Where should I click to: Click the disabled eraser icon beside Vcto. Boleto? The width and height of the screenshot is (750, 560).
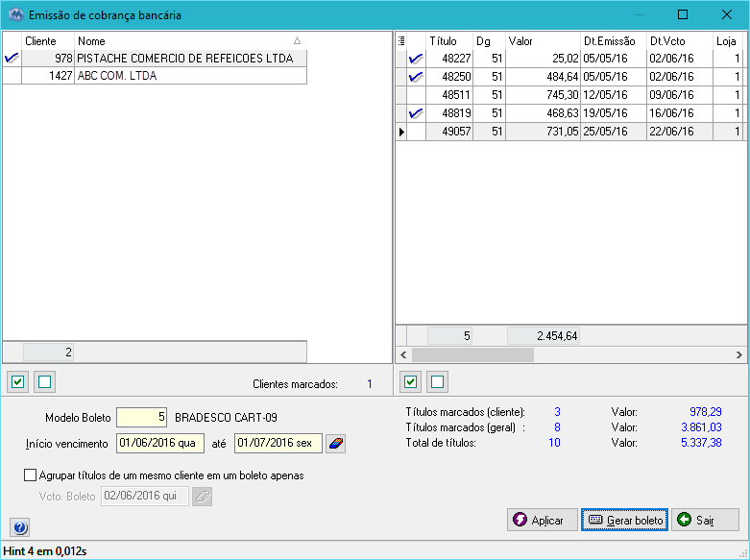(x=203, y=497)
